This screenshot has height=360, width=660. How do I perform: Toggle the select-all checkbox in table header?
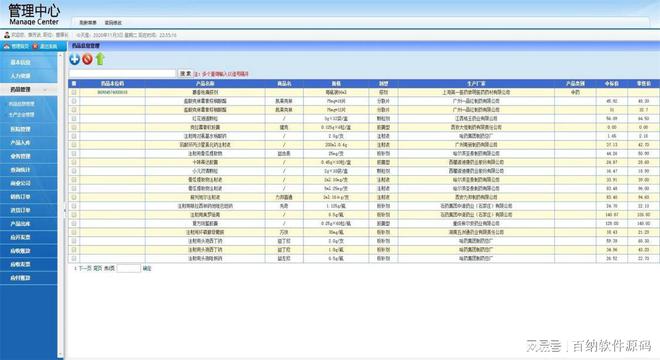pos(74,83)
